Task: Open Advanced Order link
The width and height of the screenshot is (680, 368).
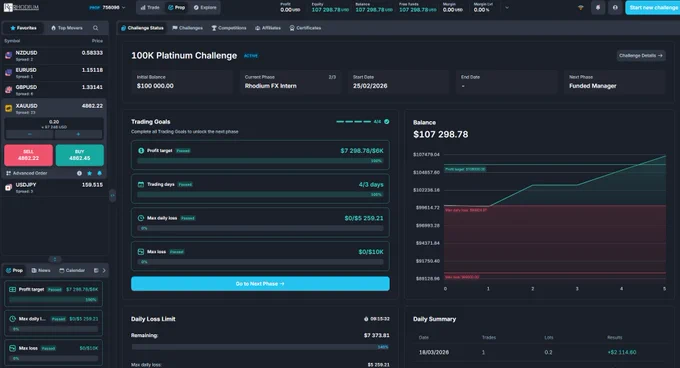Action: click(x=30, y=173)
